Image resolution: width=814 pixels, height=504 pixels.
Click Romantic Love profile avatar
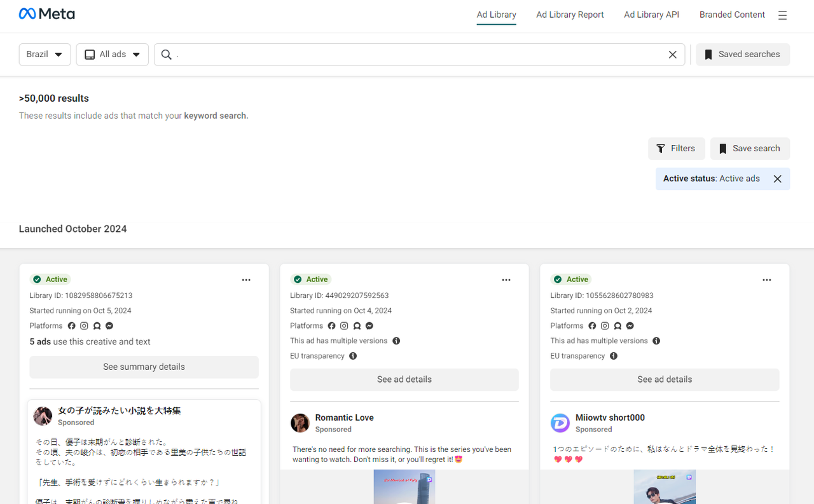300,423
